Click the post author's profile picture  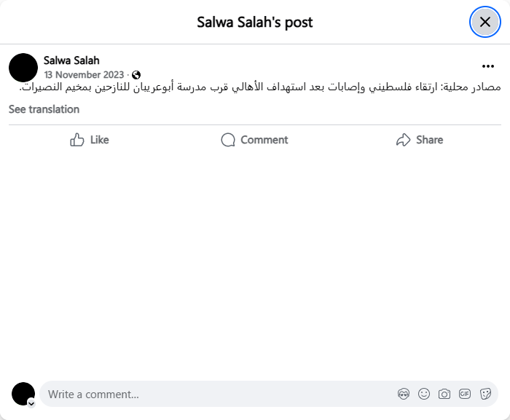coord(23,67)
